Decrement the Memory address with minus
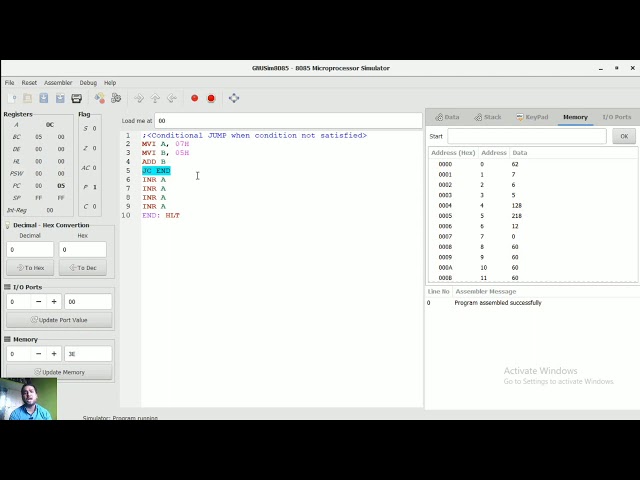Viewport: 640px width, 480px height. coord(38,354)
